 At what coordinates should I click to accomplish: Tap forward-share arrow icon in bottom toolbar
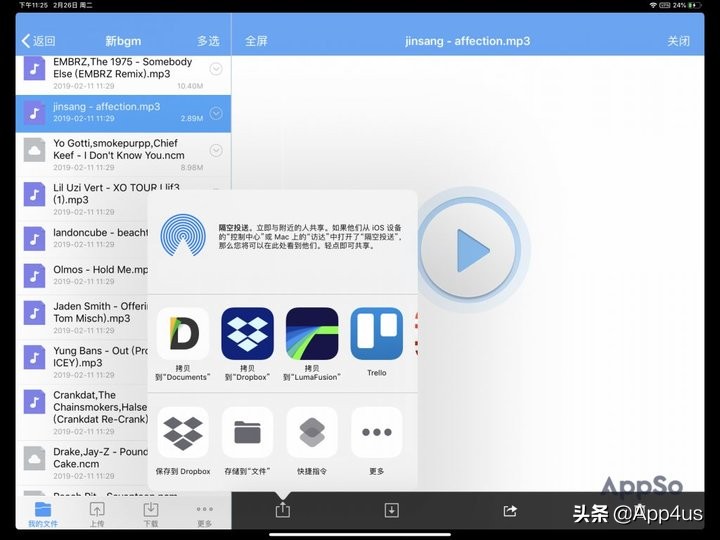[510, 511]
